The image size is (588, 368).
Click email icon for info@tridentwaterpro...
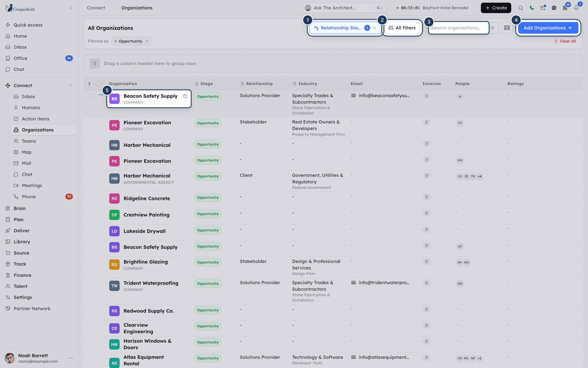coord(354,283)
